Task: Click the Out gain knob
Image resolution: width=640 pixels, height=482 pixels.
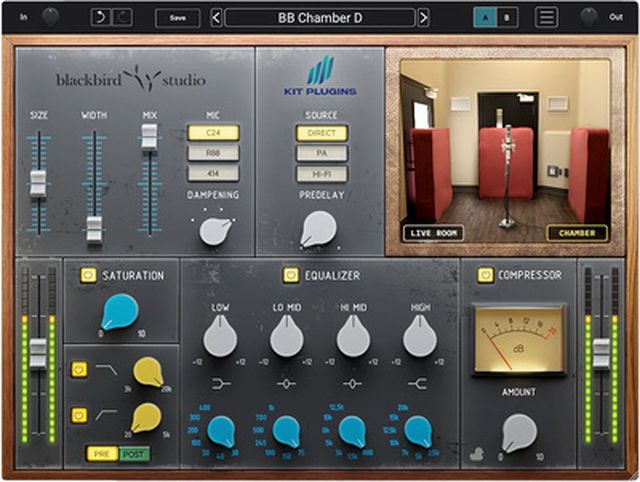Action: pyautogui.click(x=589, y=17)
